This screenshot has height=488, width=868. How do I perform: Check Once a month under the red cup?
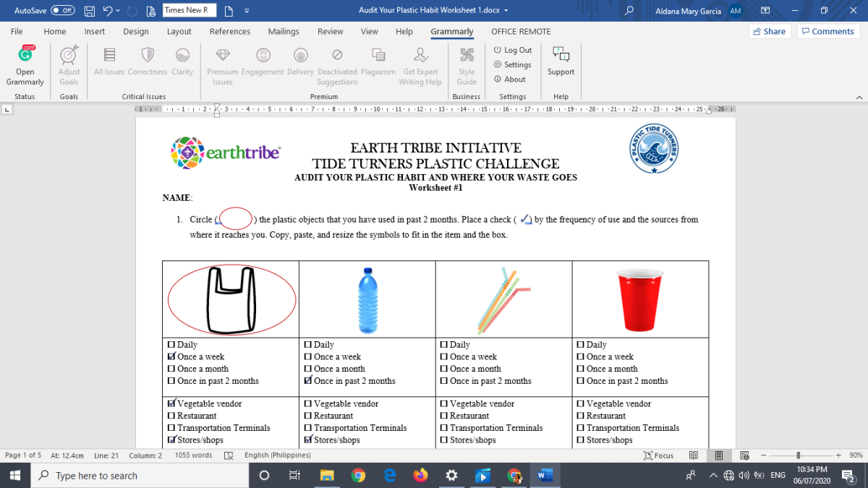pyautogui.click(x=580, y=369)
